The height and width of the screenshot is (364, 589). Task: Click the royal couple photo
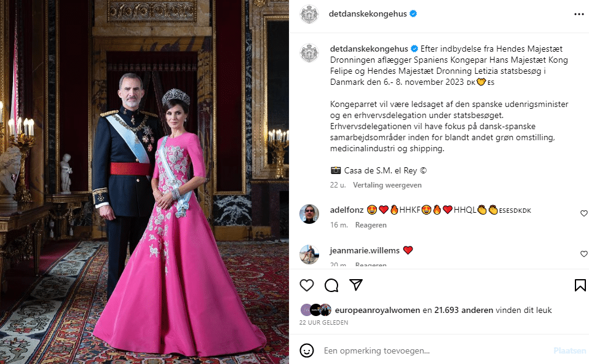coord(144,182)
